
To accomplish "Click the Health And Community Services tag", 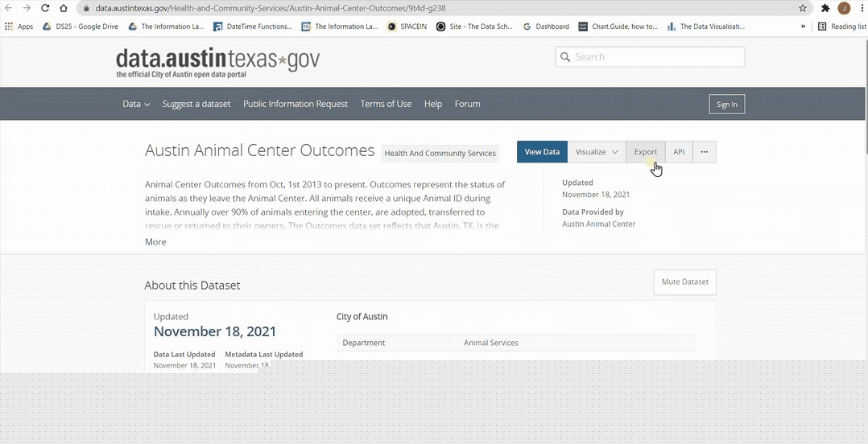I will coord(440,153).
